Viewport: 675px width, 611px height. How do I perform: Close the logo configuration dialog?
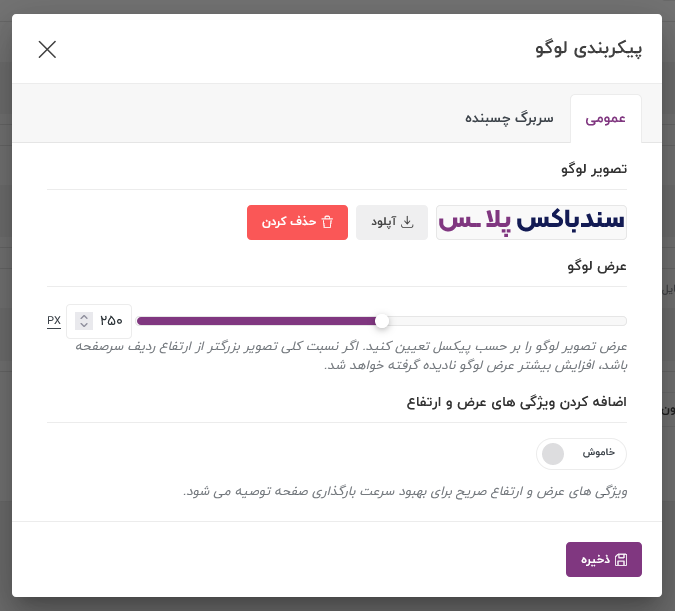(x=47, y=49)
